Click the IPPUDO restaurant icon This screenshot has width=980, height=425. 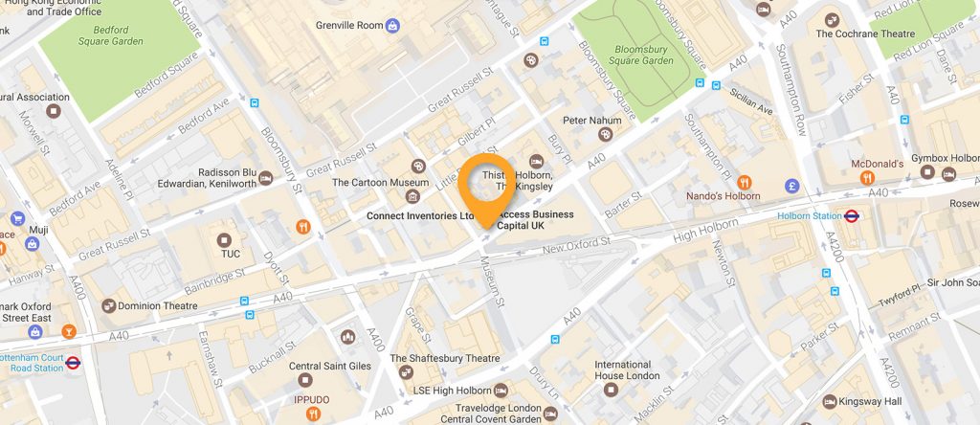click(x=314, y=414)
